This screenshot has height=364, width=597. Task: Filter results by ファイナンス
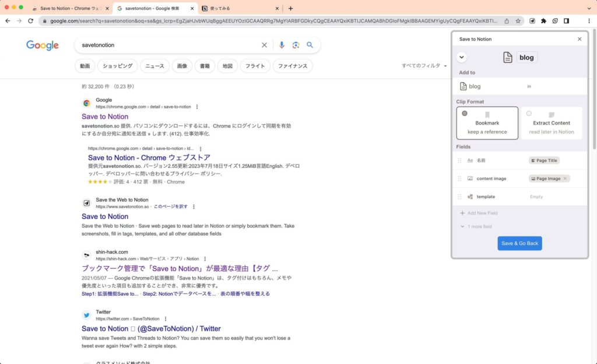(293, 66)
